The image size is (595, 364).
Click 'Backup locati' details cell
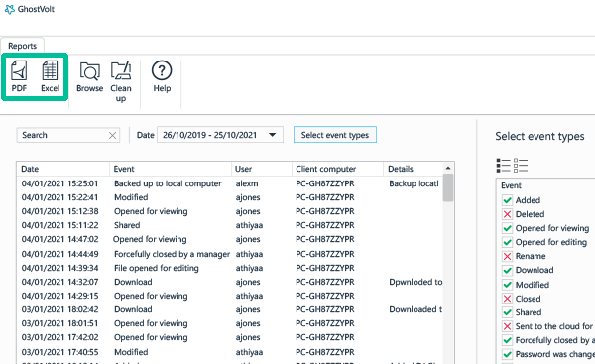tap(414, 183)
